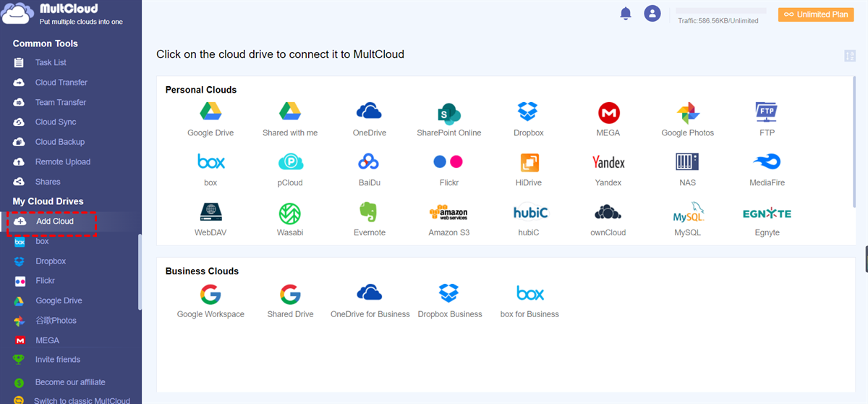Choose the MediaFire icon
This screenshot has width=868, height=404.
[767, 161]
